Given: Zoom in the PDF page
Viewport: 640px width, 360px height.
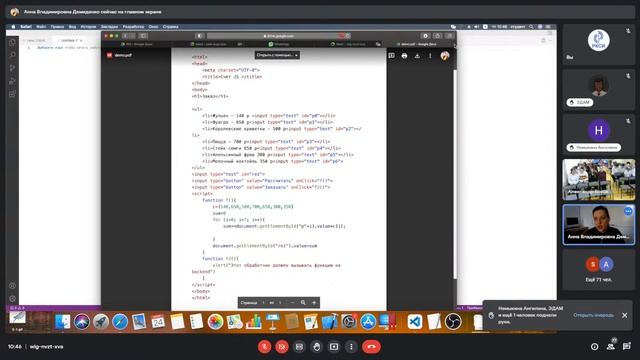Looking at the screenshot, I should [314, 302].
